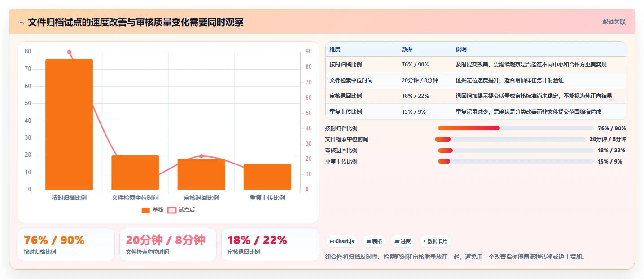Click the 进度 tag chip
The height and width of the screenshot is (279, 644).
[x=403, y=241]
